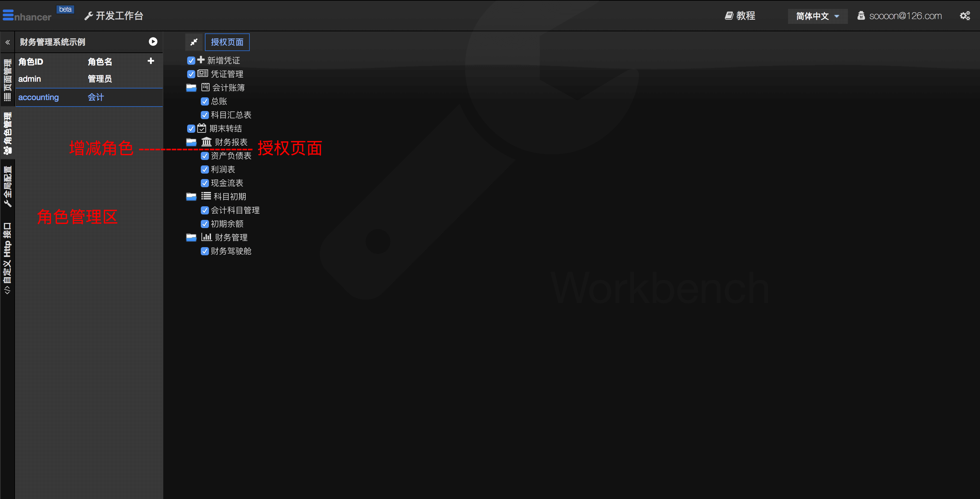Viewport: 980px width, 499px height.
Task: Toggle the 总账 checkbox
Action: tap(205, 101)
